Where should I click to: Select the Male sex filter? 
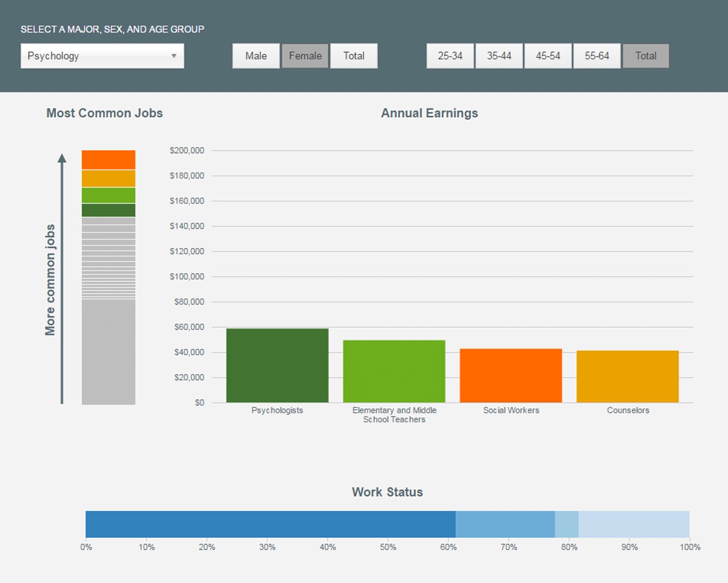pos(256,56)
